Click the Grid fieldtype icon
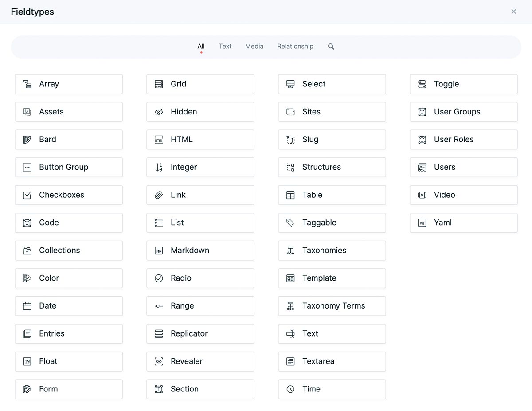Screen dimensions: 532x411 pyautogui.click(x=158, y=84)
